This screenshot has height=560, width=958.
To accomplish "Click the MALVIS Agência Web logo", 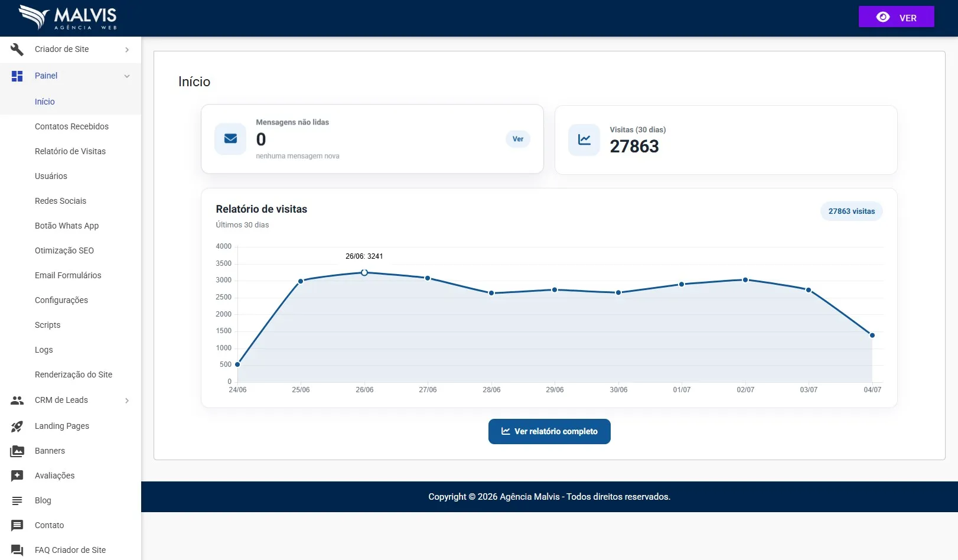I will pos(68,18).
